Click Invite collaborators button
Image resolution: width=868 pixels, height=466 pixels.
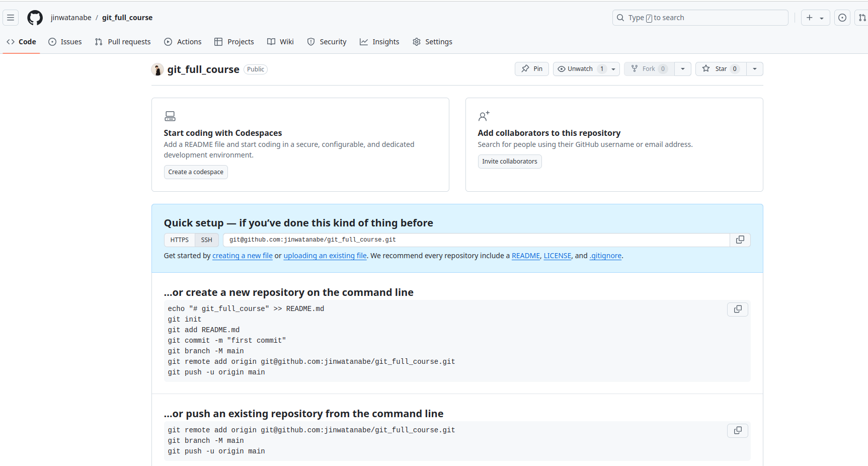[x=510, y=162]
